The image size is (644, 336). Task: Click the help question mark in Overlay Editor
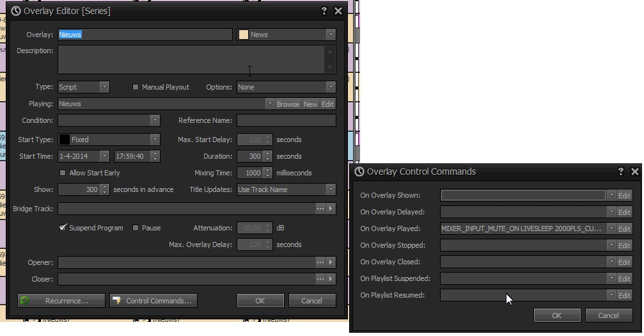tap(324, 11)
